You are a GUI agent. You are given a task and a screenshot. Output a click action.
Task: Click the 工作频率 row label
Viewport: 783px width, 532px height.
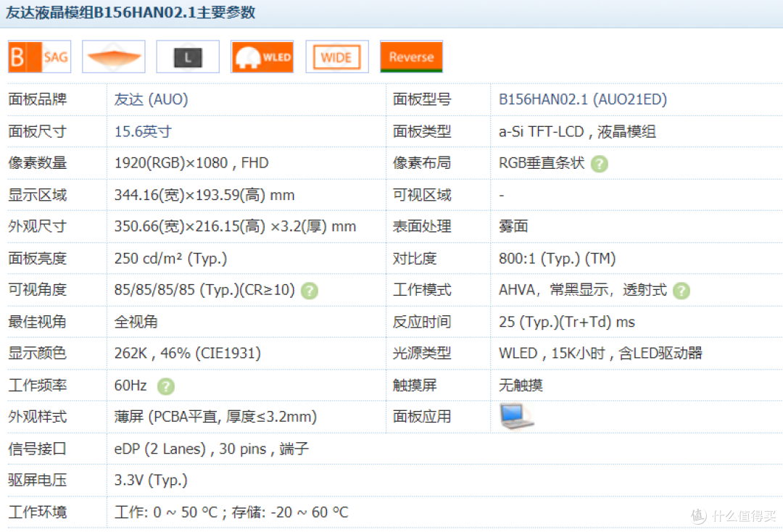[x=38, y=386]
